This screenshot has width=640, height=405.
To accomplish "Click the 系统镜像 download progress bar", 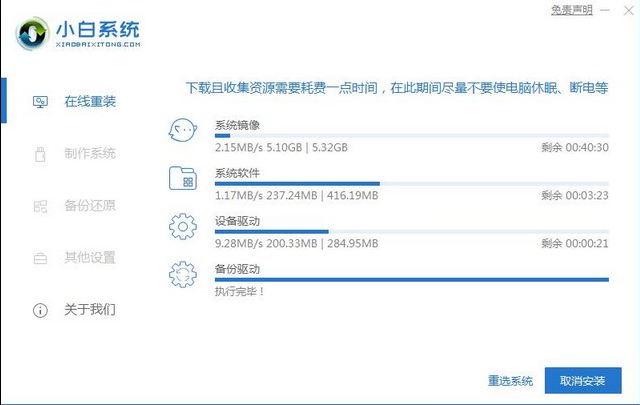I will click(x=411, y=136).
